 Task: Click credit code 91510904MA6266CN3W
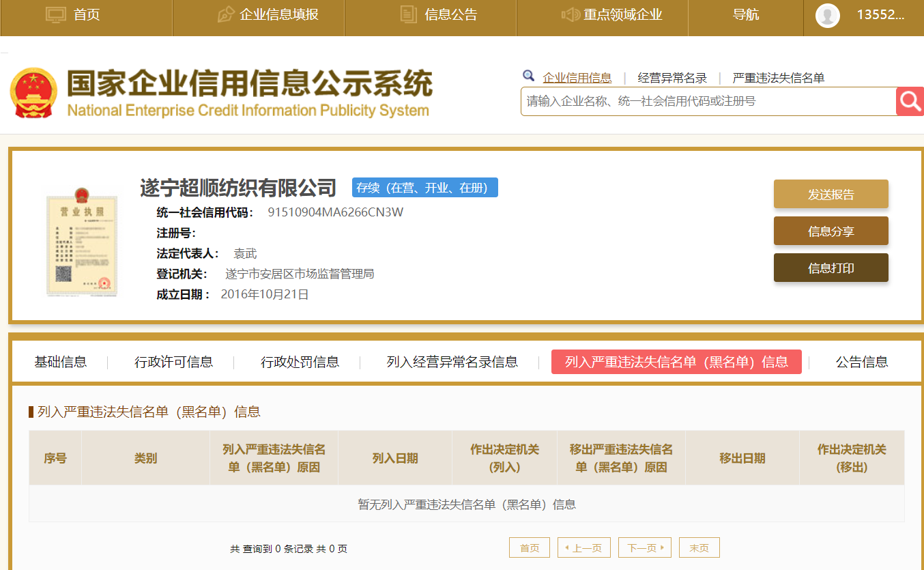coord(335,212)
